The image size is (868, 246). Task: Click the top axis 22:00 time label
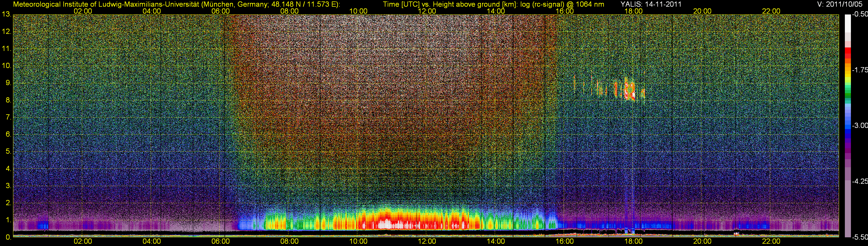click(771, 11)
